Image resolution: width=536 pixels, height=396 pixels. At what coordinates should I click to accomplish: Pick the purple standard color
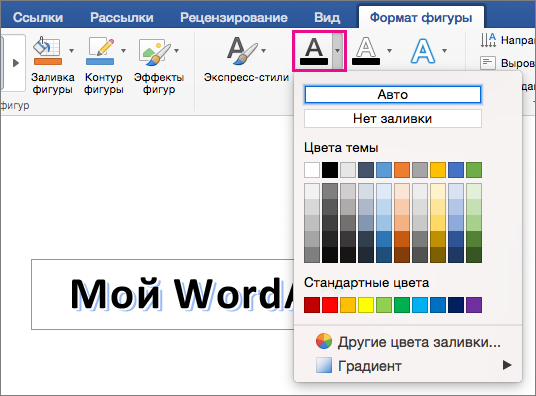[x=474, y=305]
